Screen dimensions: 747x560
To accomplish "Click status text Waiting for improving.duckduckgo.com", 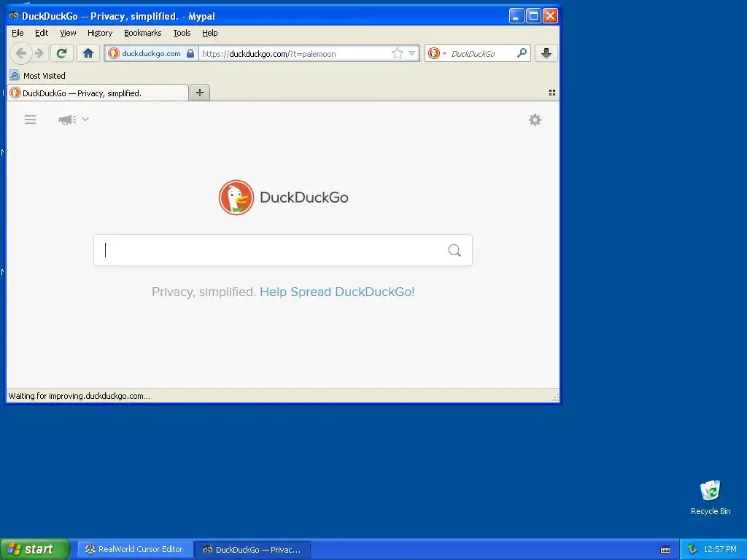I will 79,396.
